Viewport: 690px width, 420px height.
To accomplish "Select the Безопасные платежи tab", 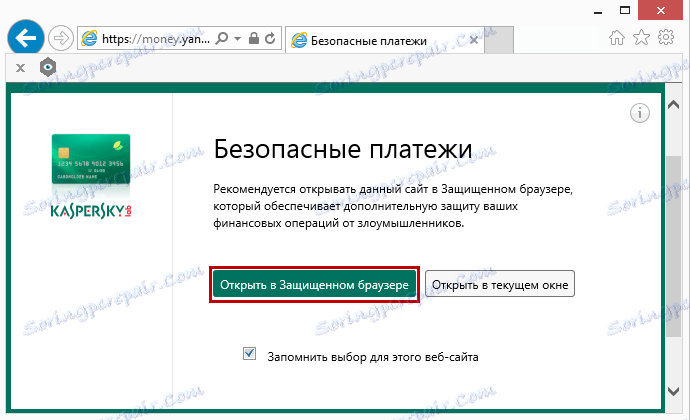I will coord(385,41).
